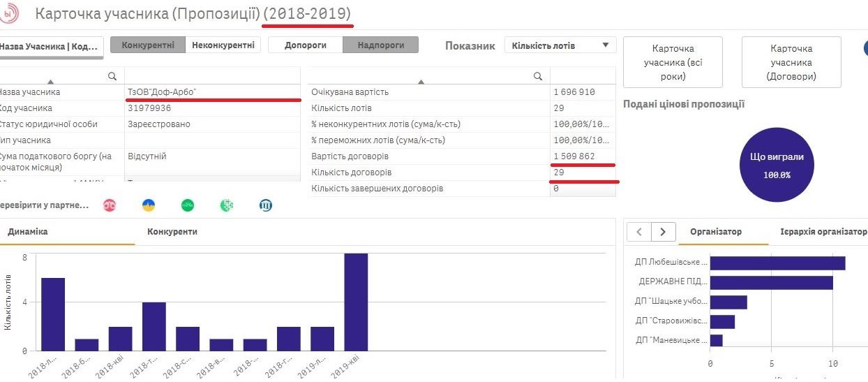
Task: Open the solid green circle partner icon
Action: tap(188, 205)
